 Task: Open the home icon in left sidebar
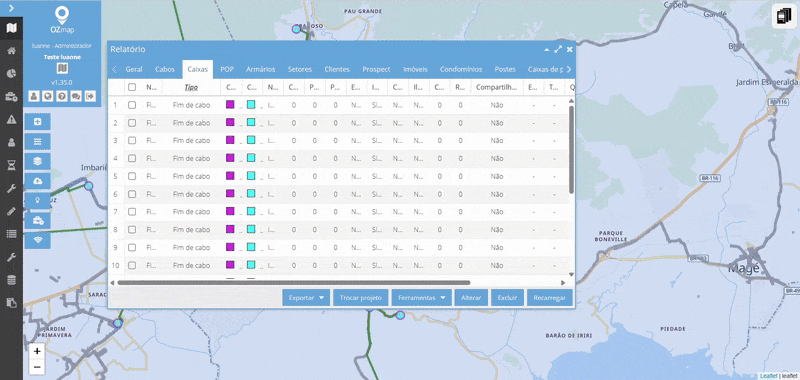(11, 50)
